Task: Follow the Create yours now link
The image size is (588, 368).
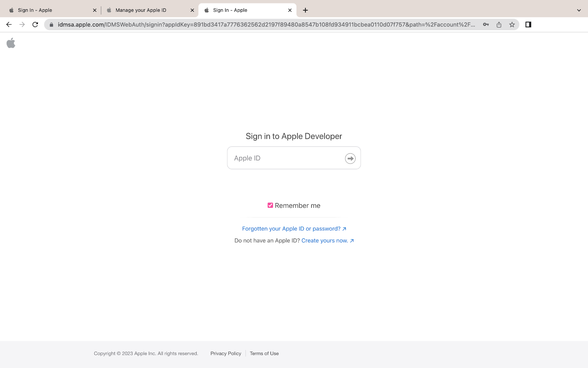Action: coord(327,241)
